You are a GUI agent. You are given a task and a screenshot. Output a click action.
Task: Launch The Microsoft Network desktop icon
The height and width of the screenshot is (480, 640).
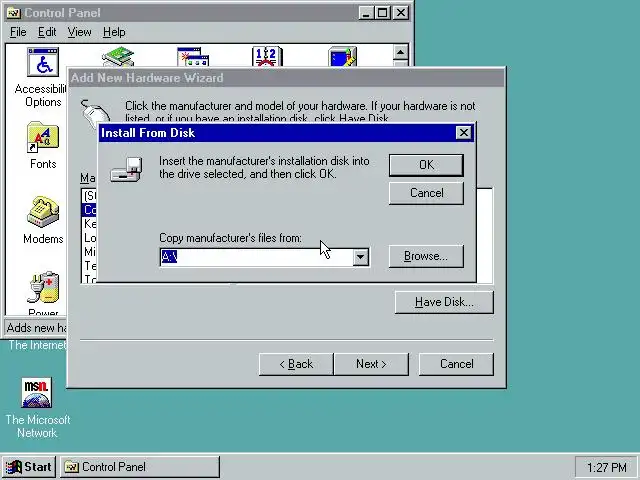point(37,393)
